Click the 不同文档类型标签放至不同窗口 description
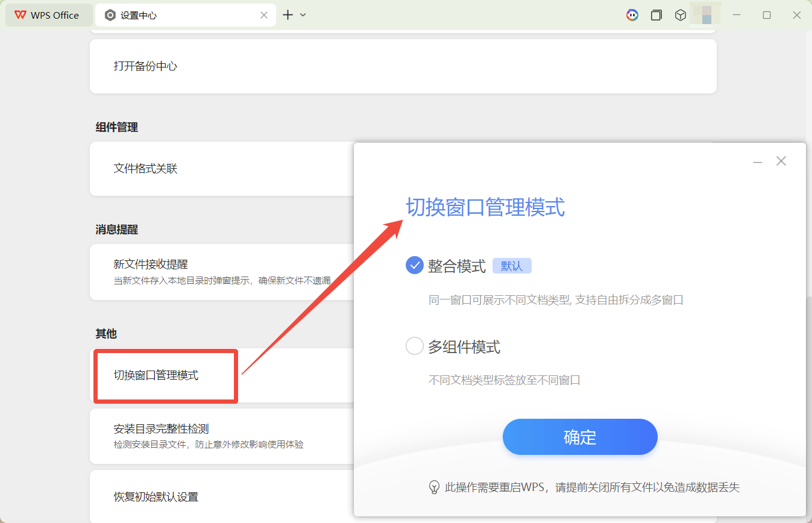 click(x=505, y=380)
